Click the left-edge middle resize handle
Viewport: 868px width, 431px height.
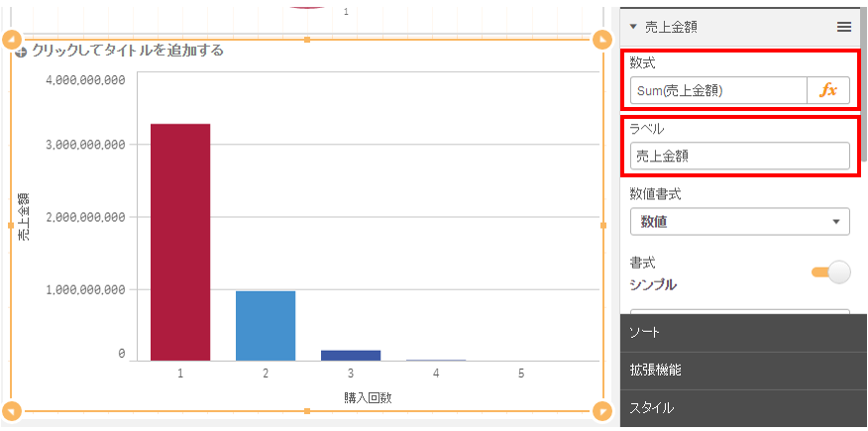11,225
